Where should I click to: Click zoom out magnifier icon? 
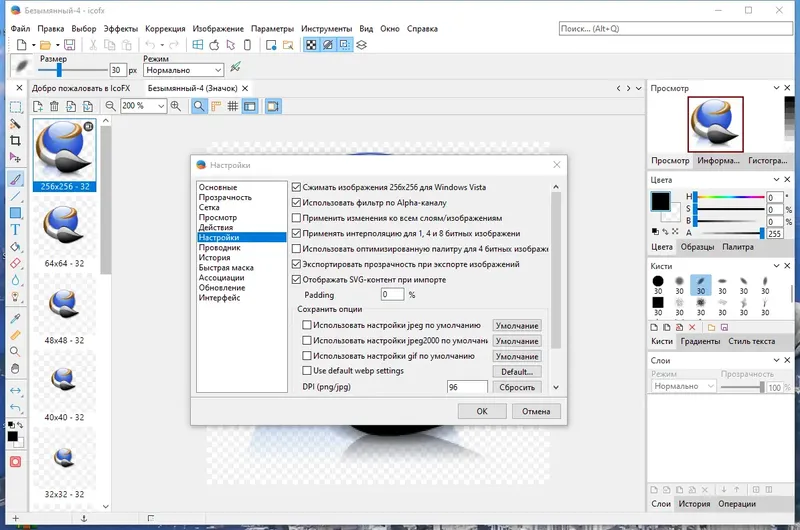coord(110,106)
